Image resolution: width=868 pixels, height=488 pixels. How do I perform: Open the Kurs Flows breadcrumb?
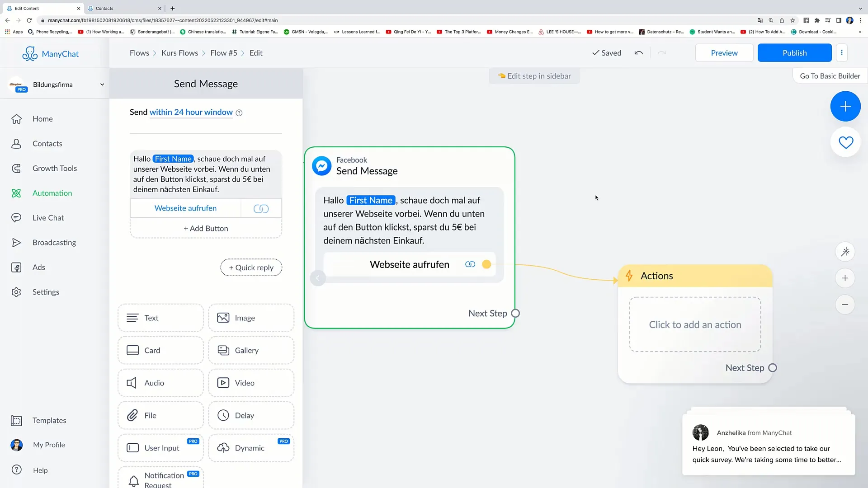[x=179, y=53]
